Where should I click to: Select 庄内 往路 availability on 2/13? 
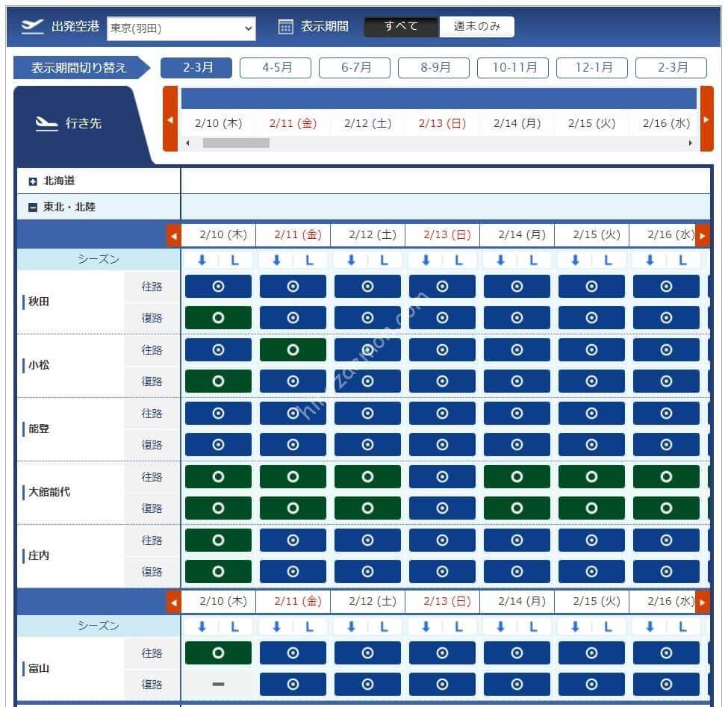click(x=442, y=541)
